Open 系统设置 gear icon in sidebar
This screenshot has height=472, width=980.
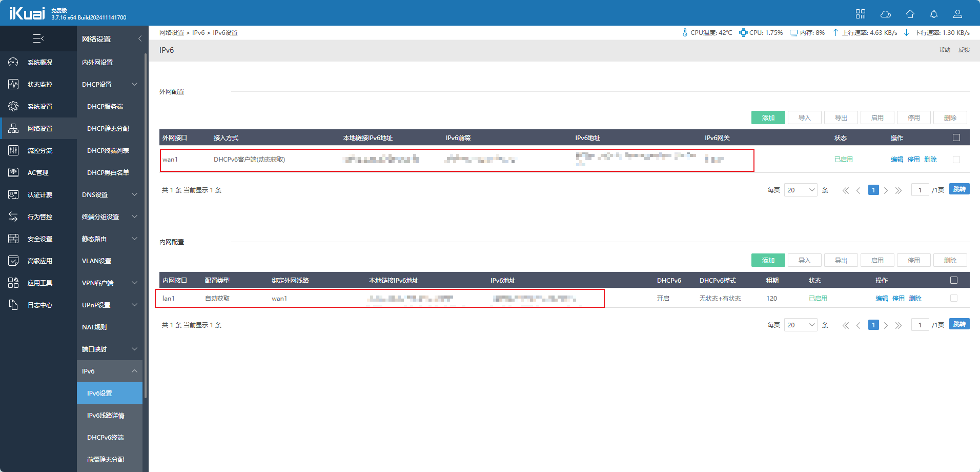[13, 106]
